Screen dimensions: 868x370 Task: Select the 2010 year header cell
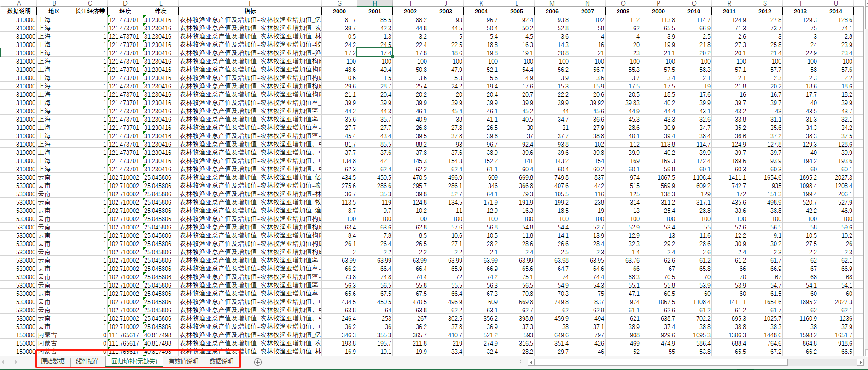coord(694,11)
